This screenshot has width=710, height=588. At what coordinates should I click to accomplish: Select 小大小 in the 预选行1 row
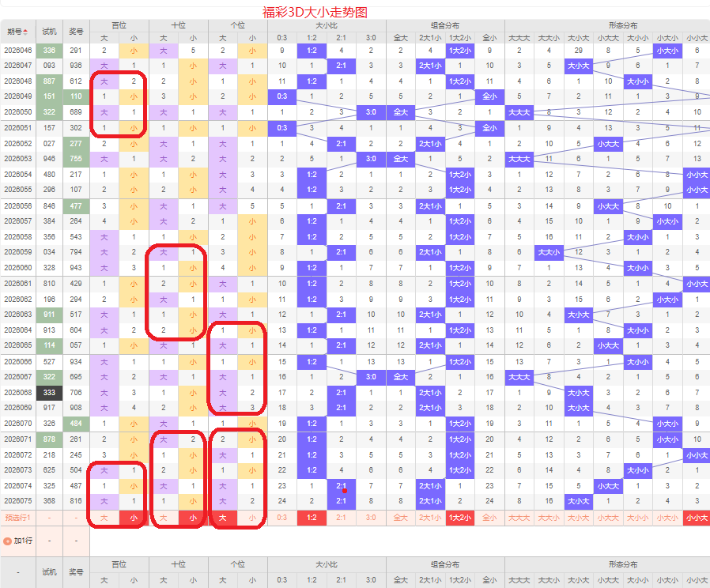[667, 518]
